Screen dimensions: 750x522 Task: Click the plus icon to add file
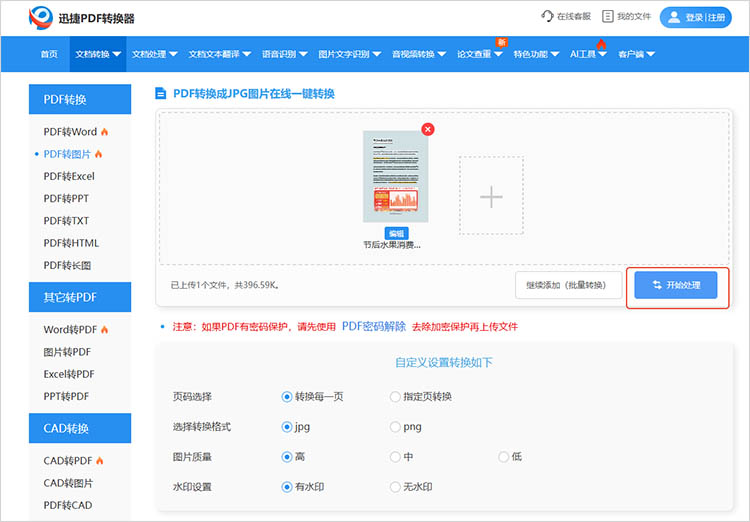(x=491, y=197)
